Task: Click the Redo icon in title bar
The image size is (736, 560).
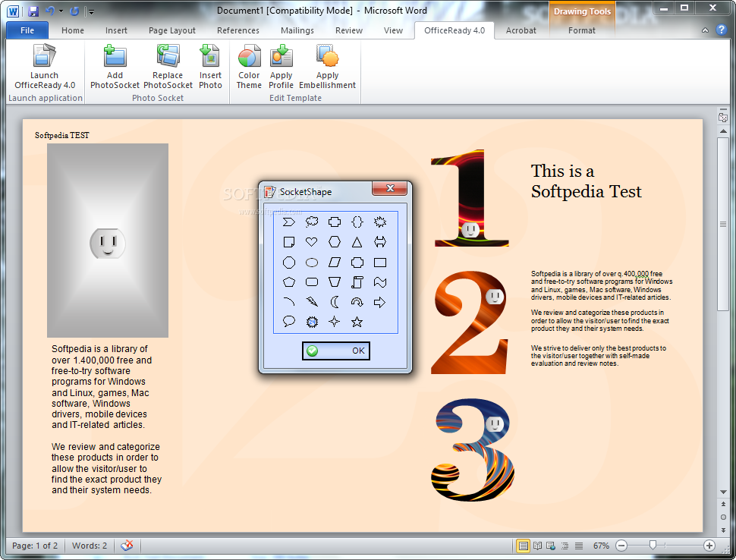Action: tap(74, 11)
